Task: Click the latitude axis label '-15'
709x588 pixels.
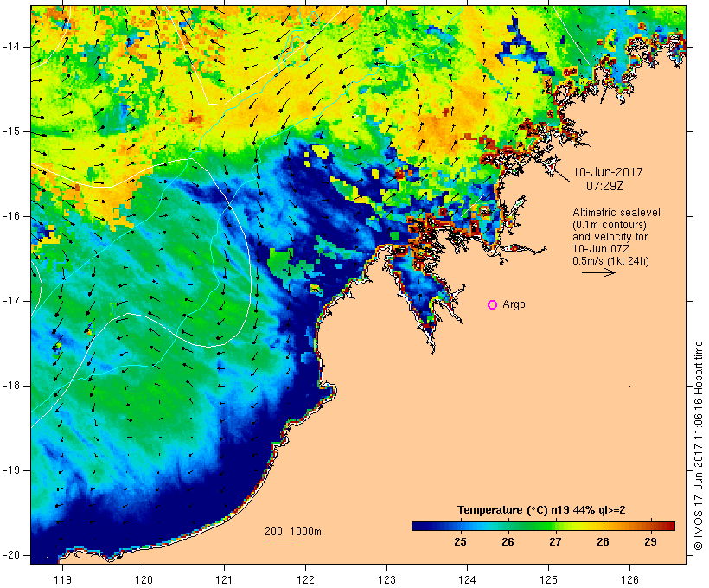Action: (x=10, y=131)
